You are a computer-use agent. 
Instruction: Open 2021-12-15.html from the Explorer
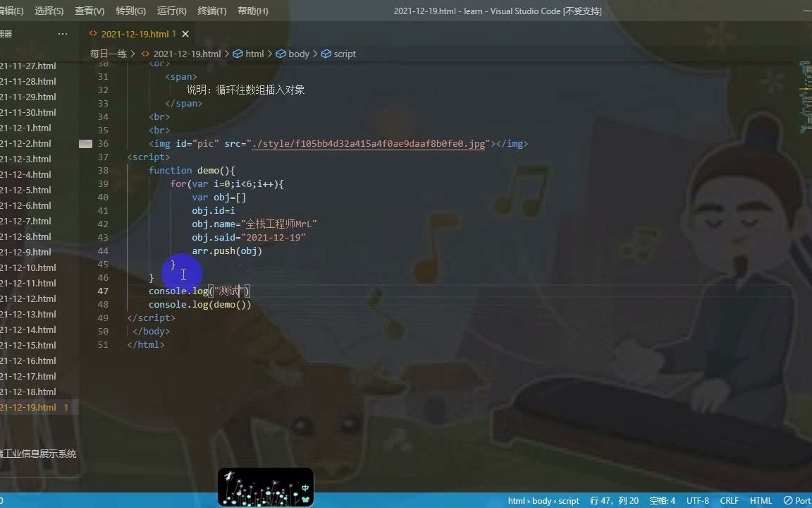coord(31,345)
